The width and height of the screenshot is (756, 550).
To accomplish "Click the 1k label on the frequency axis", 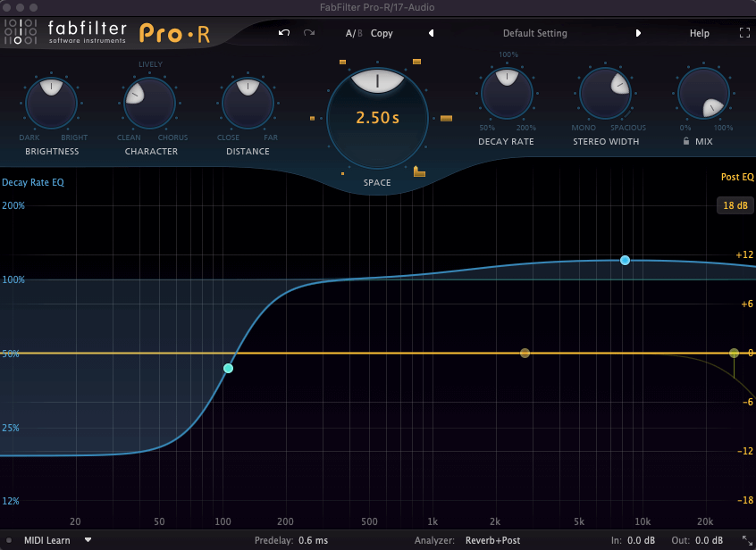I will [433, 521].
